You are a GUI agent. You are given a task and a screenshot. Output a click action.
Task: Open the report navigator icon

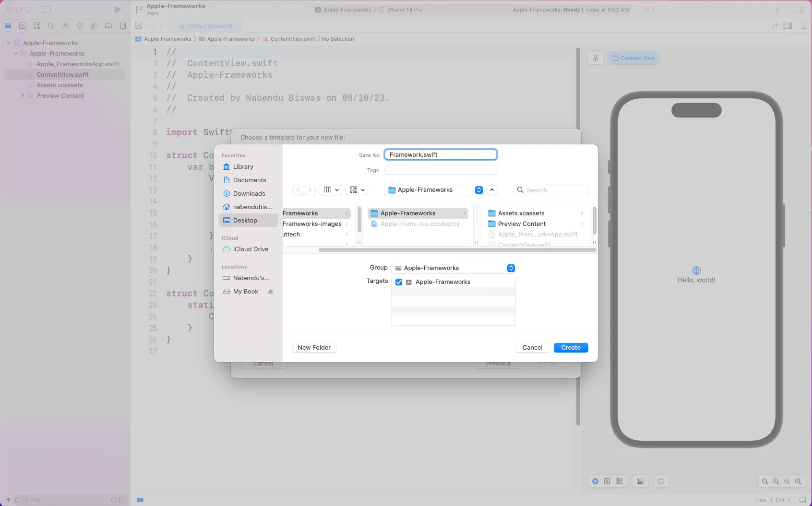[x=123, y=26]
